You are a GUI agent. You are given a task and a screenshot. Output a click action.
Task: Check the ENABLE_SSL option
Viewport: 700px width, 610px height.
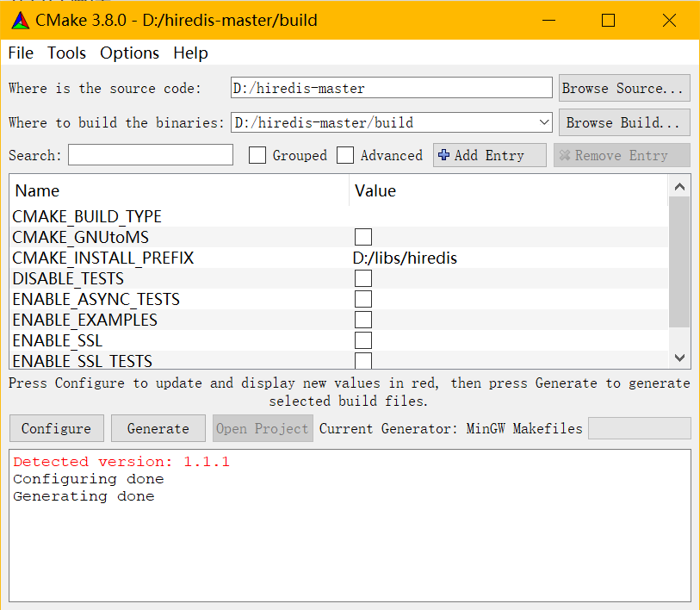pyautogui.click(x=363, y=340)
